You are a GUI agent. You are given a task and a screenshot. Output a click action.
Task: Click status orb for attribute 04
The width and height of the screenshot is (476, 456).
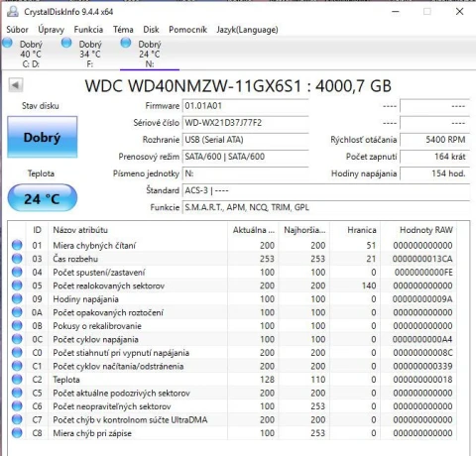[x=17, y=272]
